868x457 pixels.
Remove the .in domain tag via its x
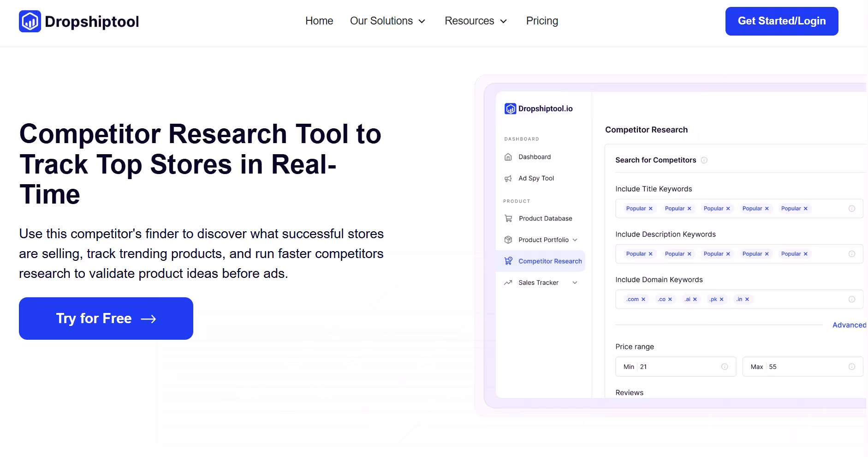[747, 299]
